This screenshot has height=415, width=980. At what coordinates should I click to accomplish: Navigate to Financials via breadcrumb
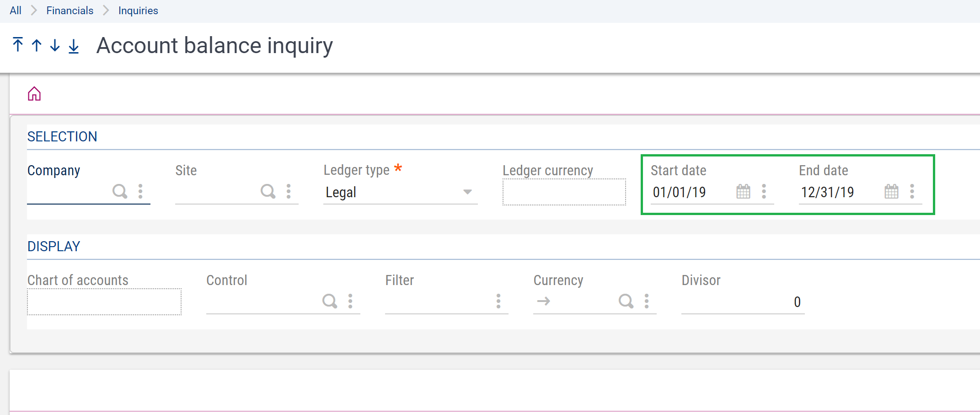(69, 10)
